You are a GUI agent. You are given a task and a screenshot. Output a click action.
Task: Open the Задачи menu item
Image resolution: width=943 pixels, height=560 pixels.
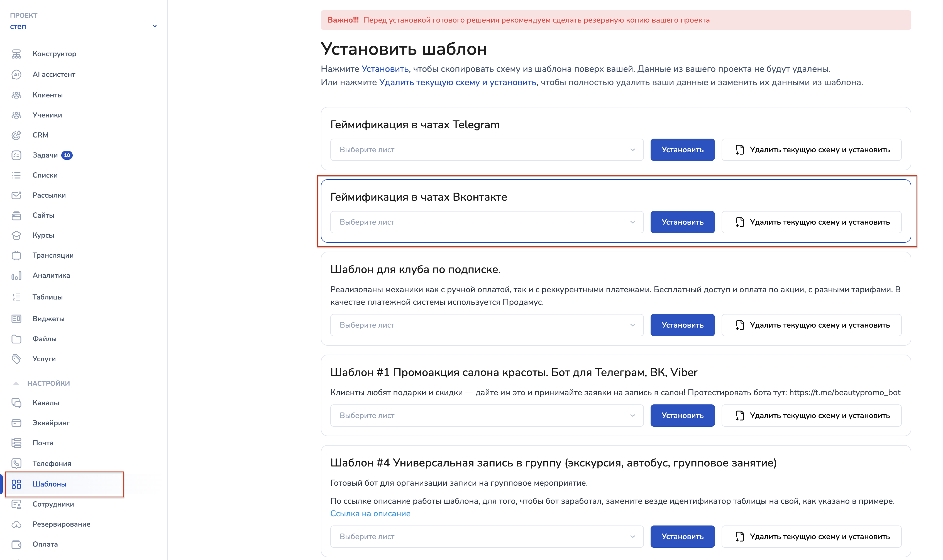pos(45,155)
